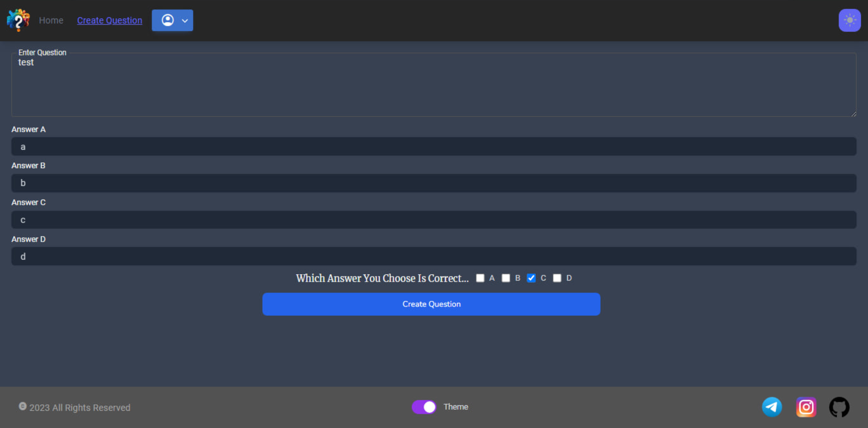Image resolution: width=868 pixels, height=428 pixels.
Task: Click the Answer C input field
Action: [434, 220]
